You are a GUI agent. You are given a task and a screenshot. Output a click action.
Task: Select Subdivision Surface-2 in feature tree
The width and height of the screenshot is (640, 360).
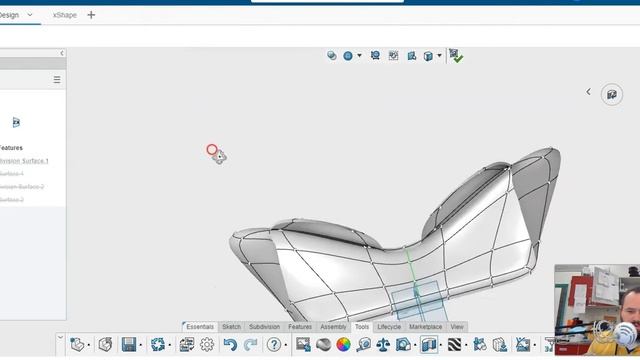[22, 187]
